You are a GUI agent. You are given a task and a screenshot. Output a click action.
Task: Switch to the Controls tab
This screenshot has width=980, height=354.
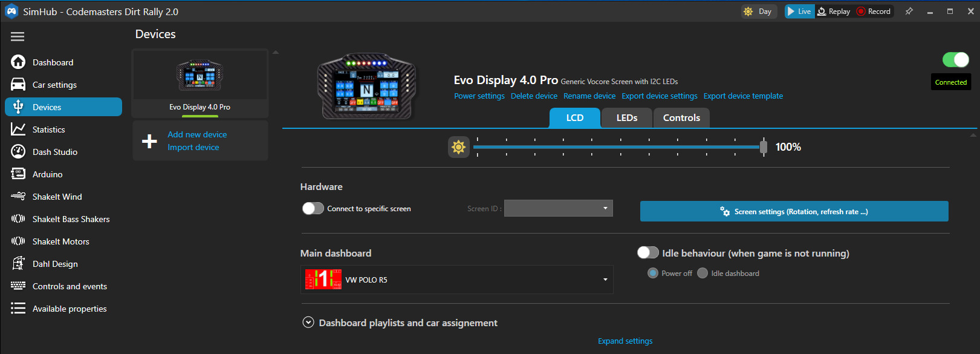click(x=681, y=118)
